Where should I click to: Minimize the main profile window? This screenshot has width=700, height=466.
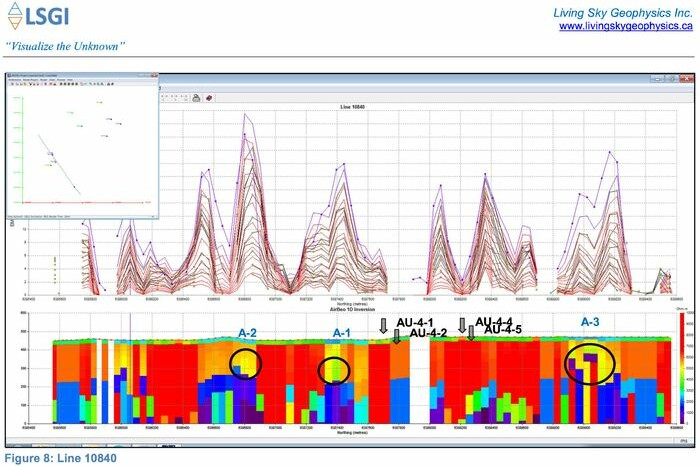(657, 79)
